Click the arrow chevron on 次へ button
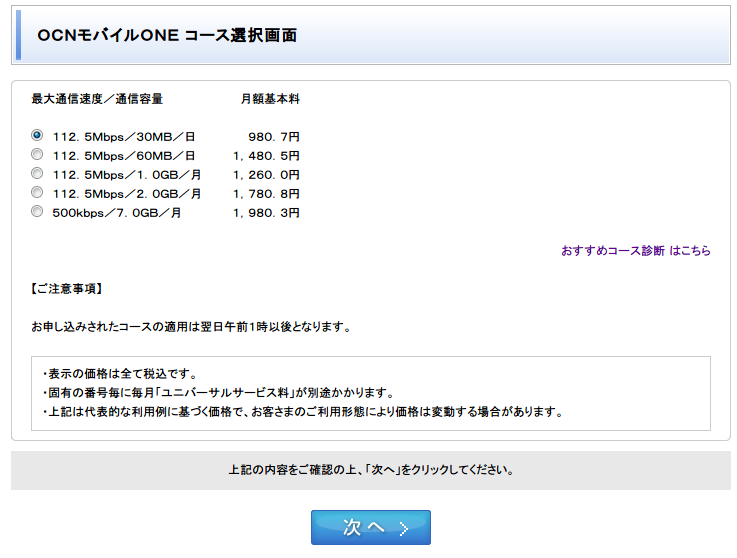The height and width of the screenshot is (558, 737). (x=403, y=528)
